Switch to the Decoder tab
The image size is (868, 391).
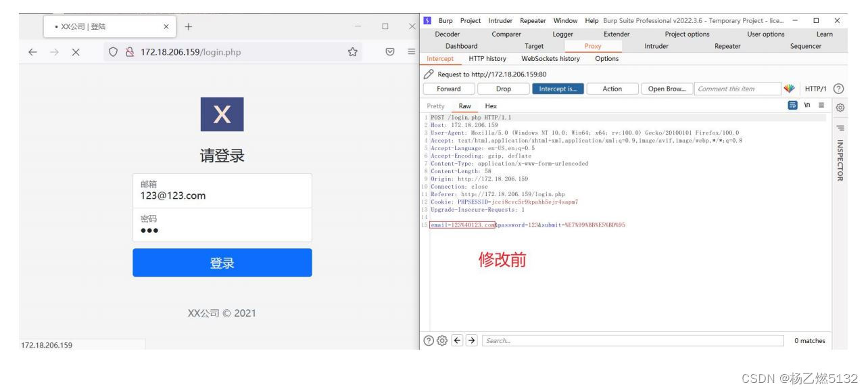point(448,34)
